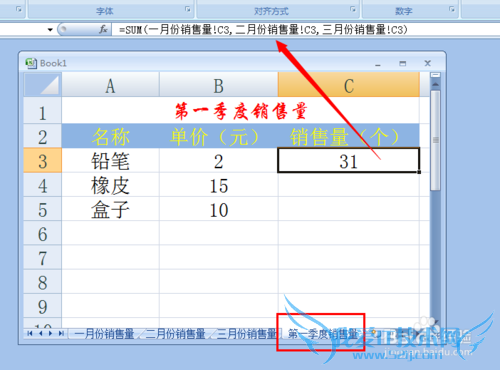
Task: Click the 销售量（个） header cell
Action: pyautogui.click(x=349, y=136)
